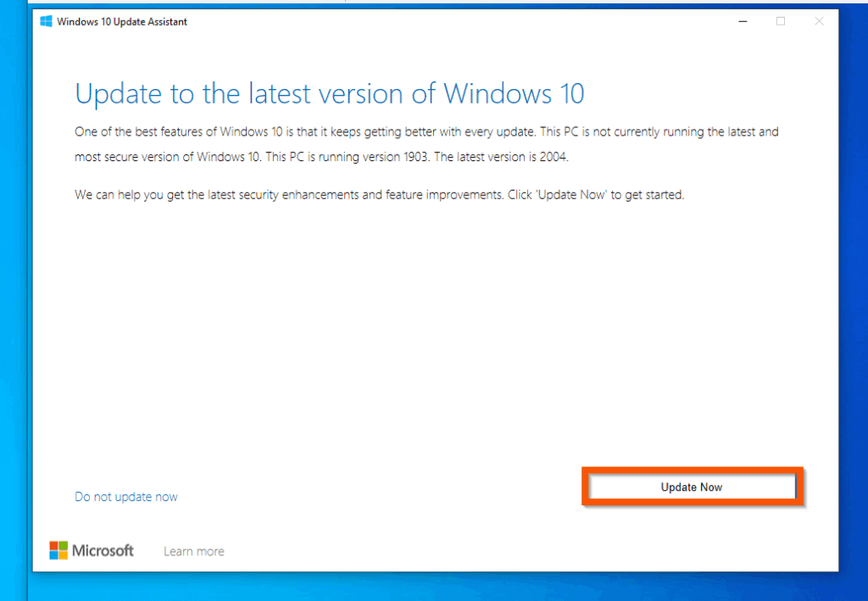The height and width of the screenshot is (601, 868).
Task: Click the heading "Update to the latest version of Windows 10"
Action: click(330, 93)
